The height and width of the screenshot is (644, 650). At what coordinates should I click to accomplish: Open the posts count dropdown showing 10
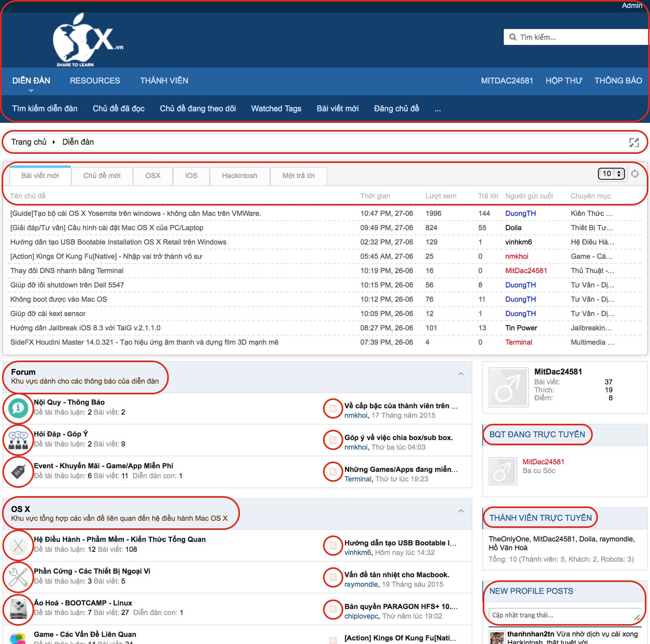coord(611,174)
